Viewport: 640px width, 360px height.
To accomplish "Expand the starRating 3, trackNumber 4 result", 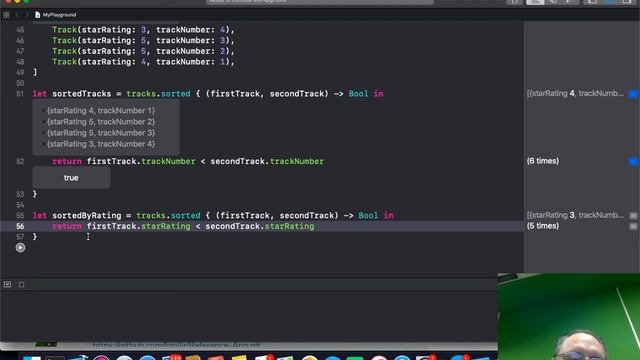I will (44, 144).
